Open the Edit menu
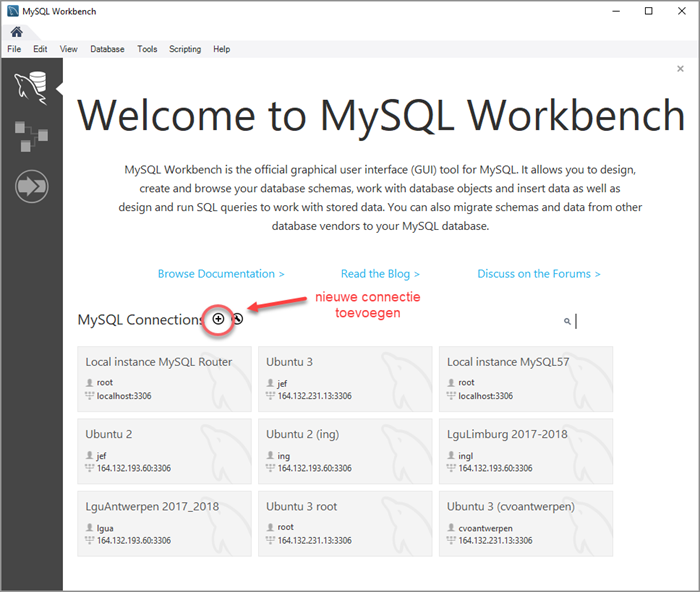Viewport: 700px width, 592px height. point(40,49)
